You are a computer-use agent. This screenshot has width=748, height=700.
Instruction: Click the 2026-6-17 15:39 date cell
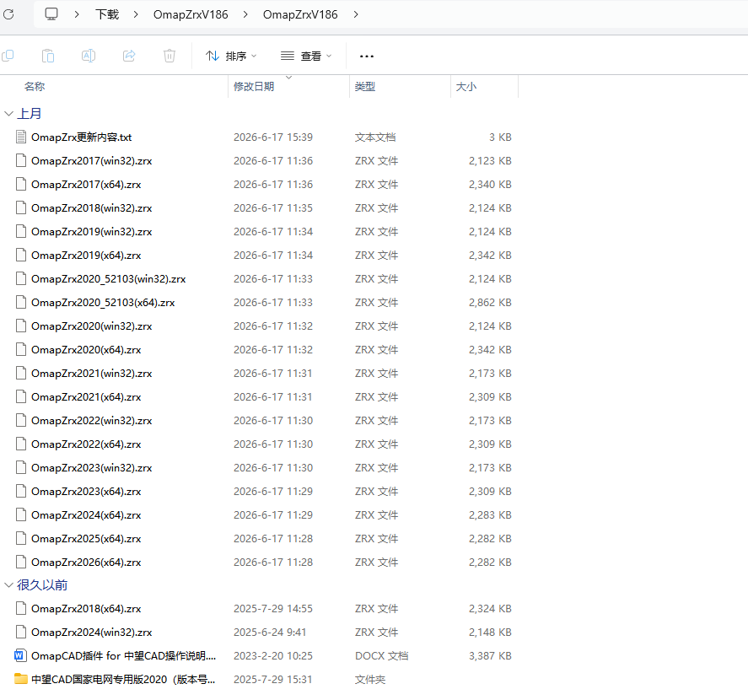coord(273,137)
